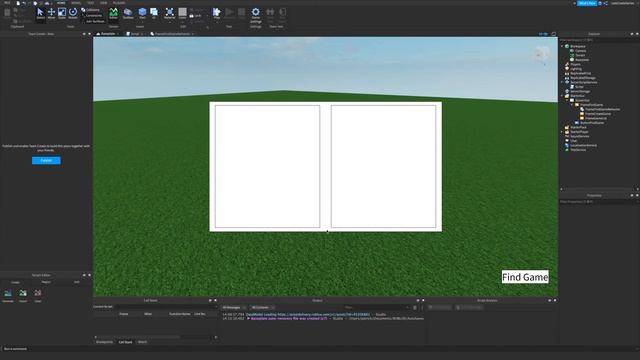Select StarterPack in Explorer
Screen dimensions: 640x360
click(578, 127)
